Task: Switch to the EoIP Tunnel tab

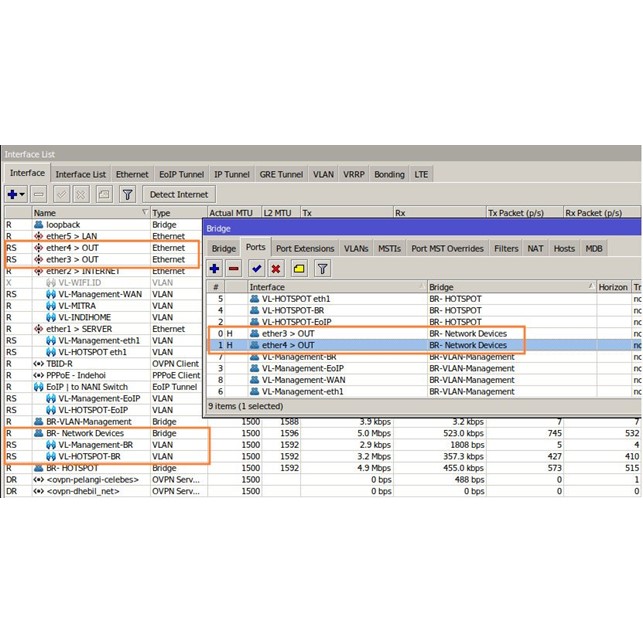Action: [180, 174]
